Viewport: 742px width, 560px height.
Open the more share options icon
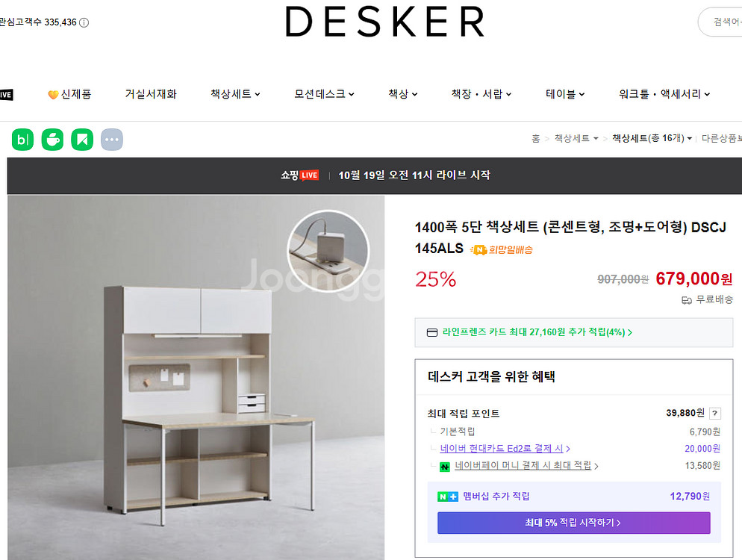(x=112, y=140)
